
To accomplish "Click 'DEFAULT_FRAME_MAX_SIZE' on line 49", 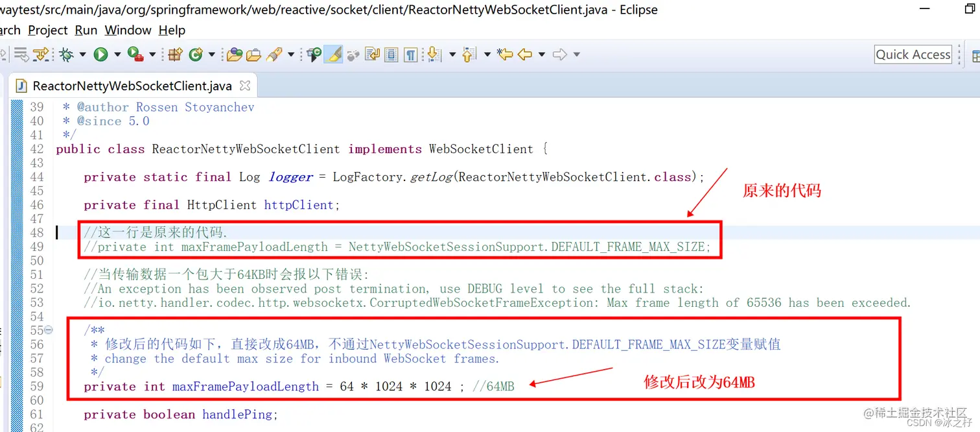I will 627,246.
